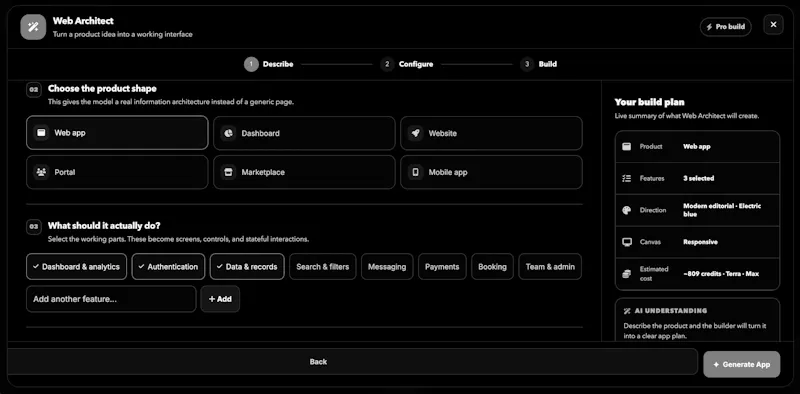
Task: Enable the Payments feature
Action: coord(442,266)
